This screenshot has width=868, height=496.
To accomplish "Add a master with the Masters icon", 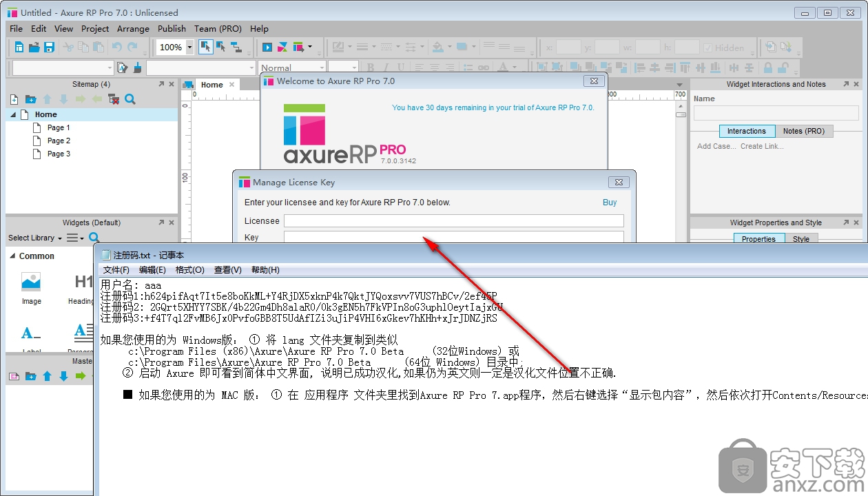I will pyautogui.click(x=14, y=376).
